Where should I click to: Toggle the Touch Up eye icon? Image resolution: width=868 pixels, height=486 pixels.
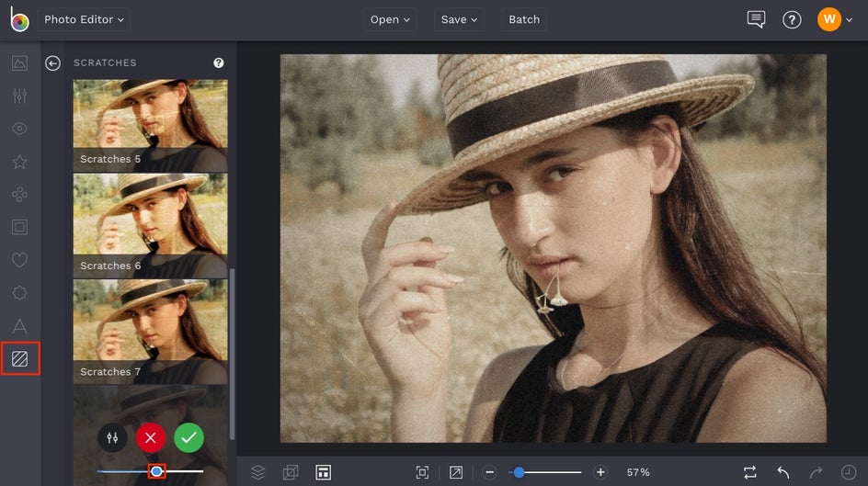pyautogui.click(x=19, y=129)
